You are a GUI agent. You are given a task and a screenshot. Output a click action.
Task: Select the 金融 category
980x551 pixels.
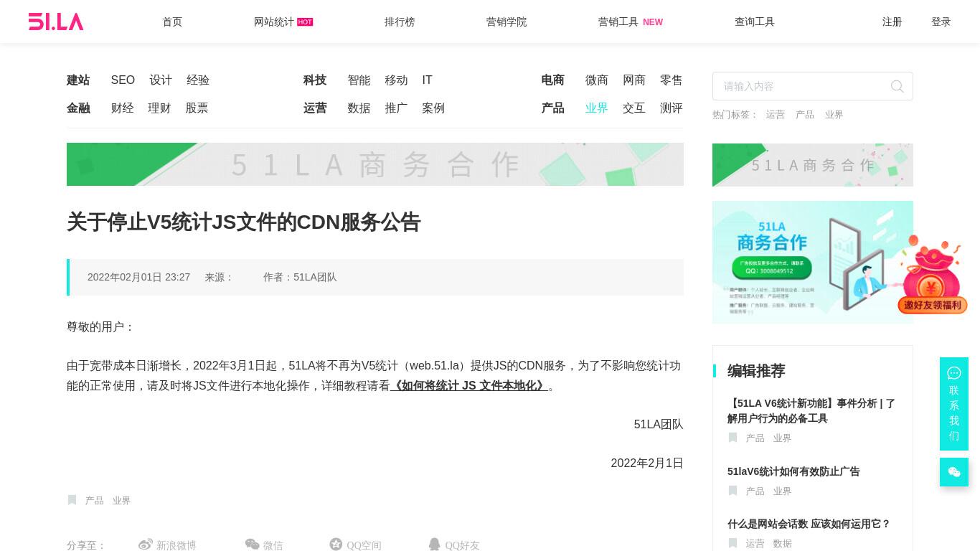click(x=78, y=108)
